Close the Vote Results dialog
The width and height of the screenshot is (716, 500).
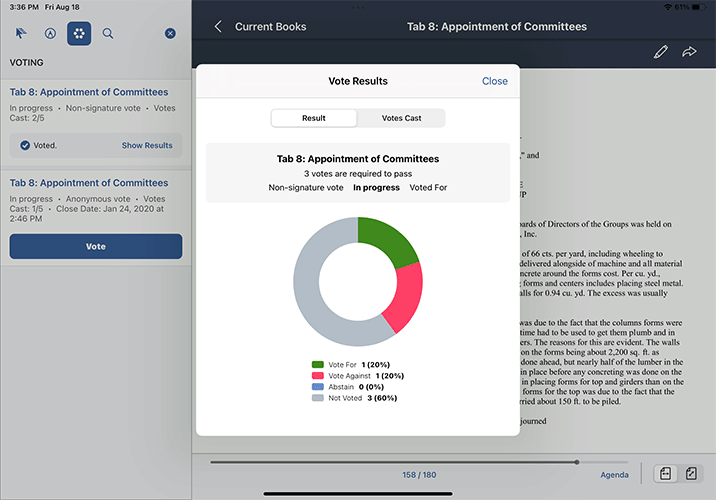494,81
